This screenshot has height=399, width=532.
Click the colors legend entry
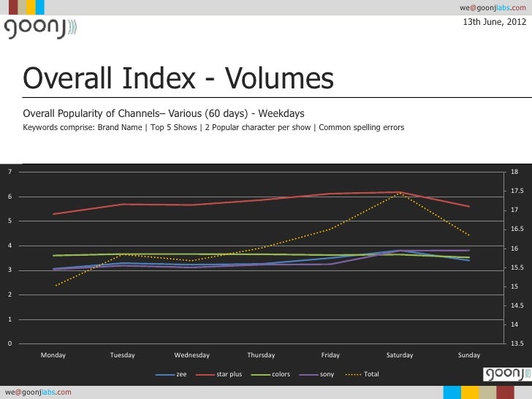tap(270, 374)
